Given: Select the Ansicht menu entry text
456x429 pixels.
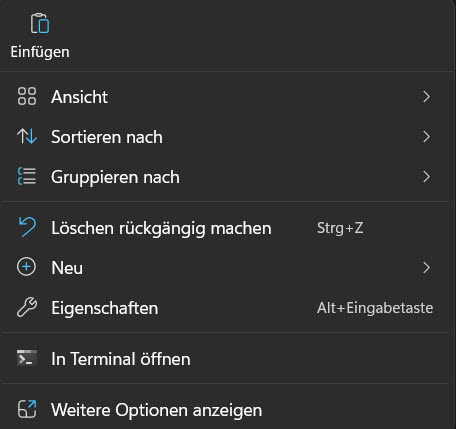Looking at the screenshot, I should (79, 97).
